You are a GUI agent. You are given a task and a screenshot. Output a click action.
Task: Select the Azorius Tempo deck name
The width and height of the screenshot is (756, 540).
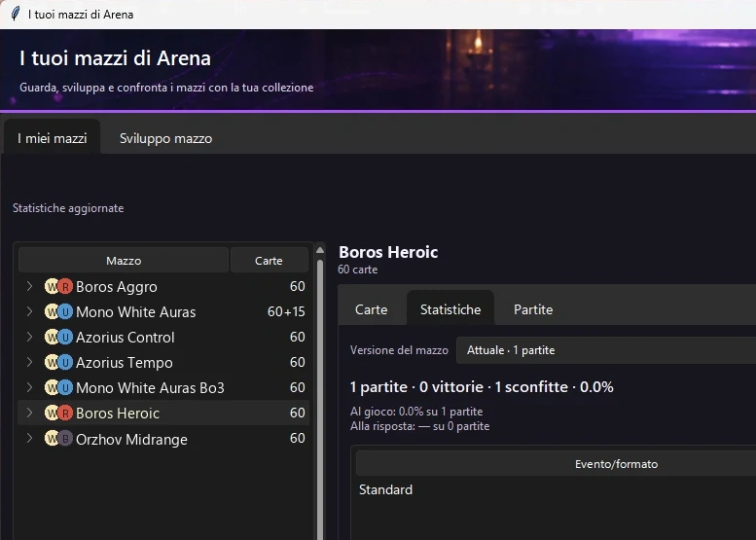point(124,363)
